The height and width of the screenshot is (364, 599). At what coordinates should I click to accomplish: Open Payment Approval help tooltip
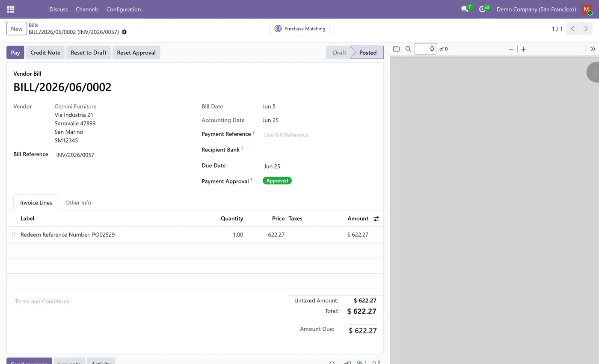(251, 180)
